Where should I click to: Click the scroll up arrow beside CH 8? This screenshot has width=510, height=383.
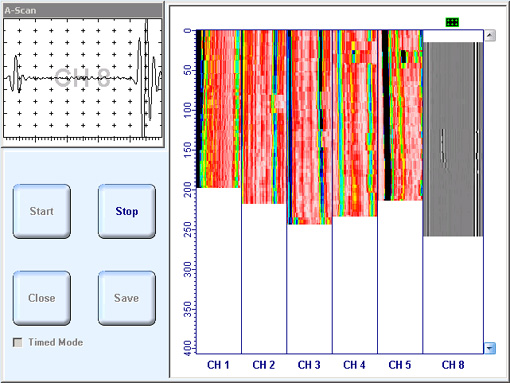pos(490,35)
